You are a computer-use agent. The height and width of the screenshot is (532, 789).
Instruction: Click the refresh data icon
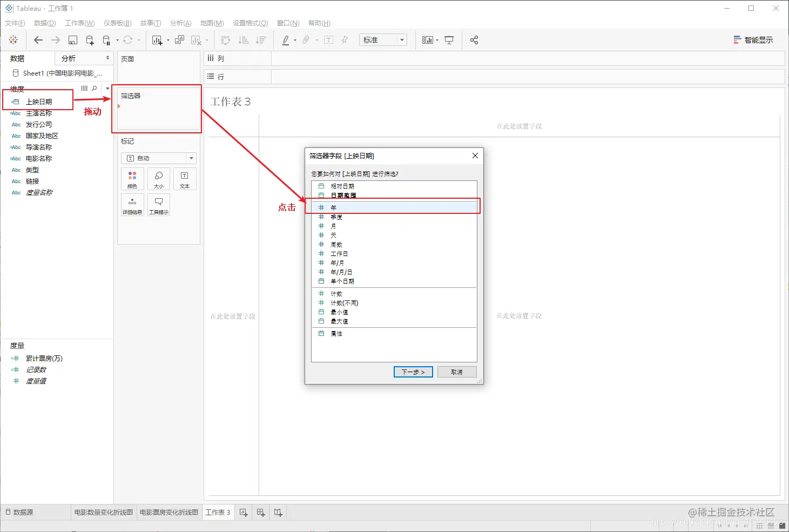pos(128,40)
